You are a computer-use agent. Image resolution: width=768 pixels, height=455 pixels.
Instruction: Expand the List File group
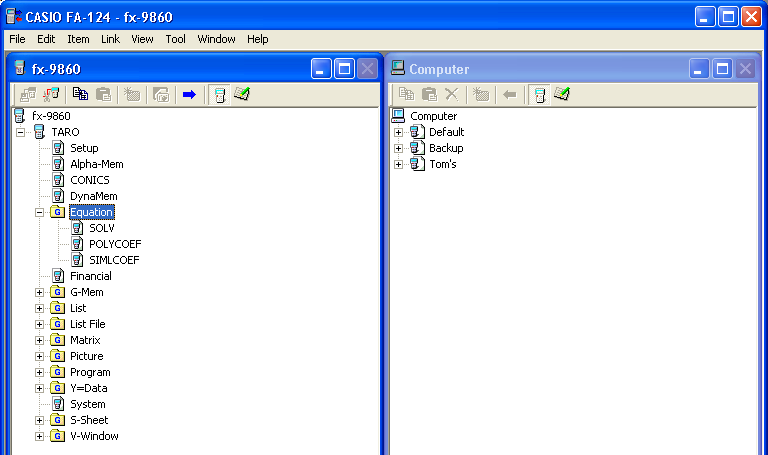pos(39,324)
